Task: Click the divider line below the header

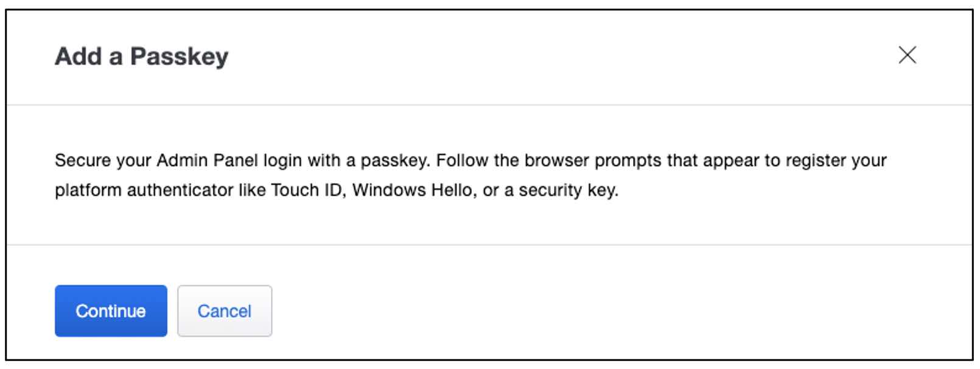Action: [x=487, y=104]
